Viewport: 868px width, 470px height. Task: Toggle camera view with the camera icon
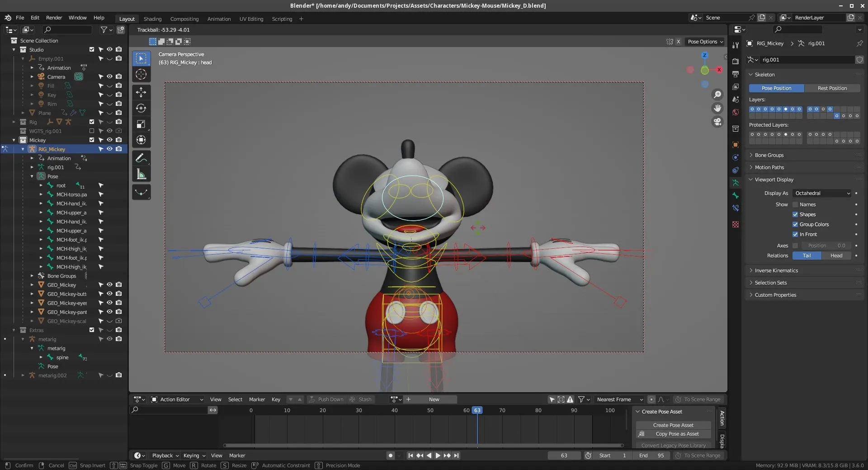pyautogui.click(x=717, y=122)
